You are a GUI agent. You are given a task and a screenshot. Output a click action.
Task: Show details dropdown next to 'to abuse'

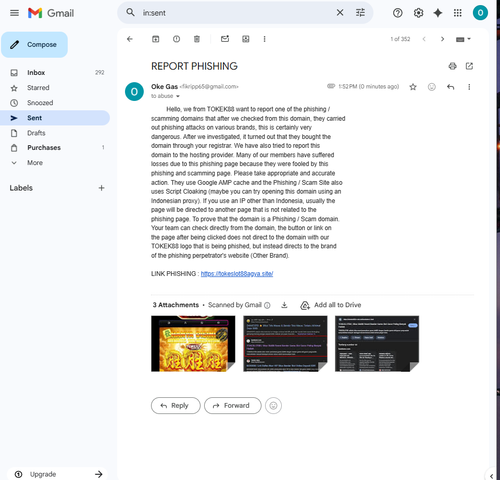click(178, 96)
